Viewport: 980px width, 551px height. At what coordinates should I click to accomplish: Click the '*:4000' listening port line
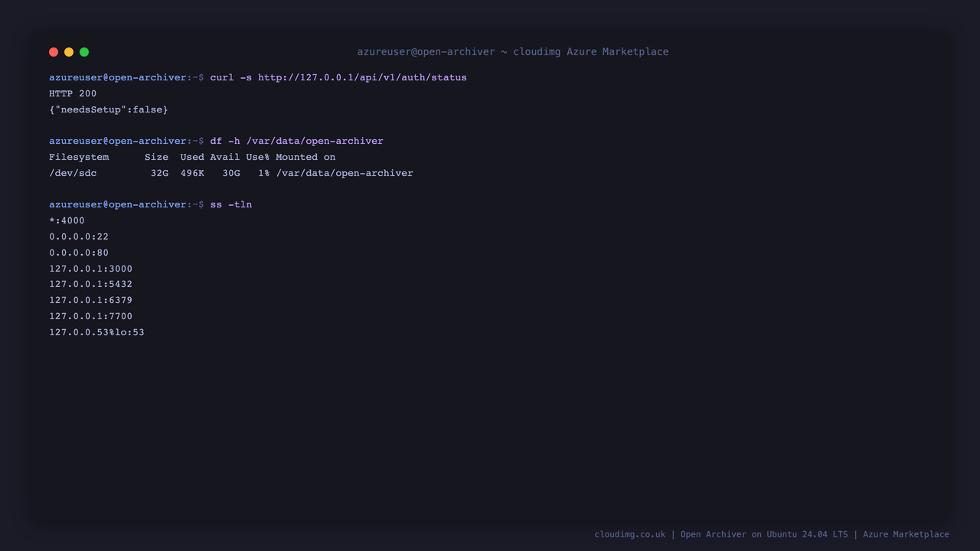point(67,220)
